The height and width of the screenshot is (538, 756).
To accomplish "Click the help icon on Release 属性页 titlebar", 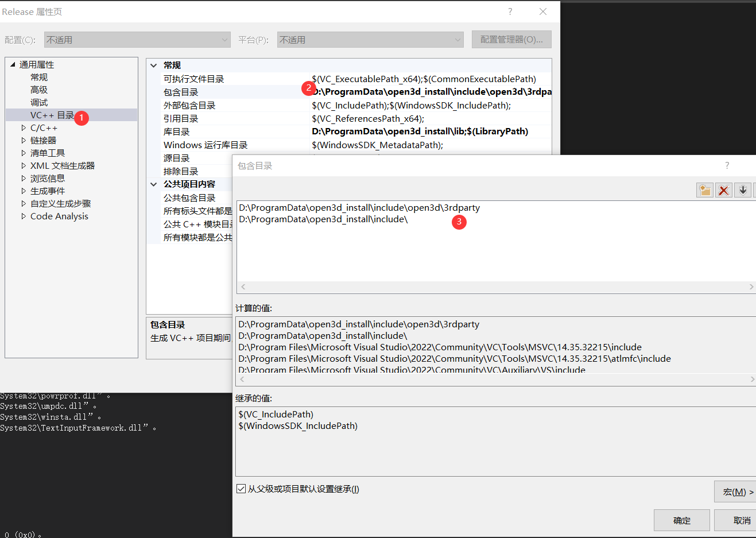I will [510, 11].
